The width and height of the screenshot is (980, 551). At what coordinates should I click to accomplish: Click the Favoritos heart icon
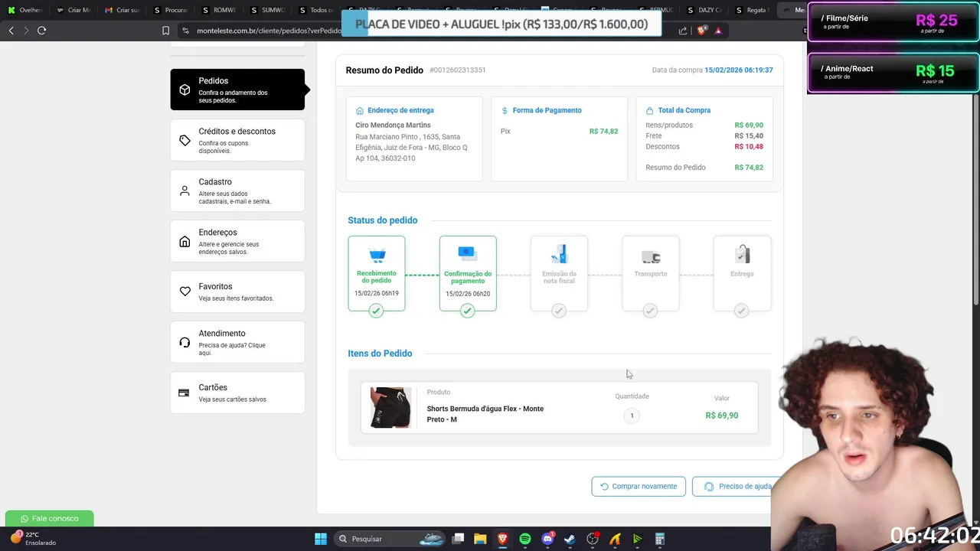185,292
